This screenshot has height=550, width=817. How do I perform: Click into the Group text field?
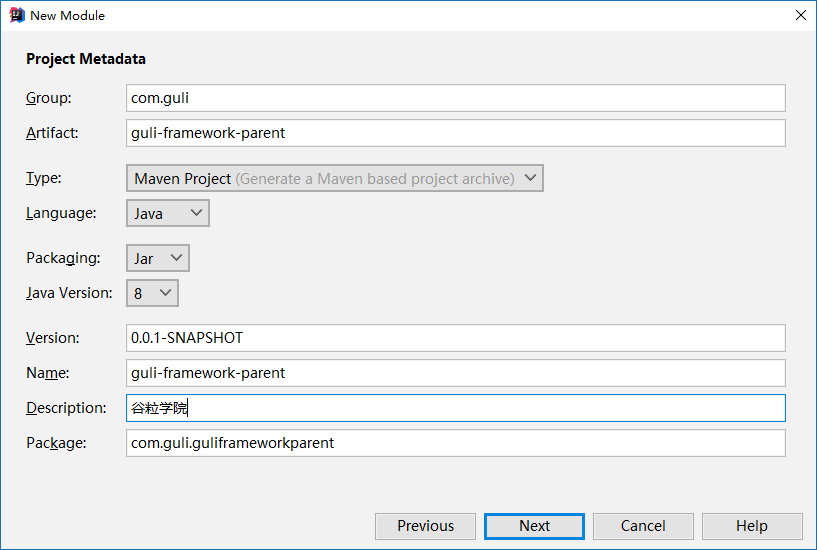pos(455,98)
